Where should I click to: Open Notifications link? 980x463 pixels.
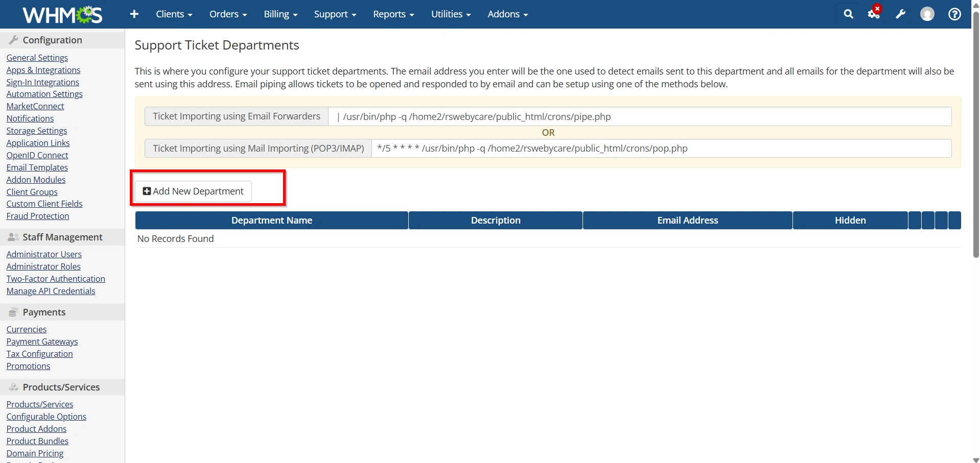pos(30,118)
